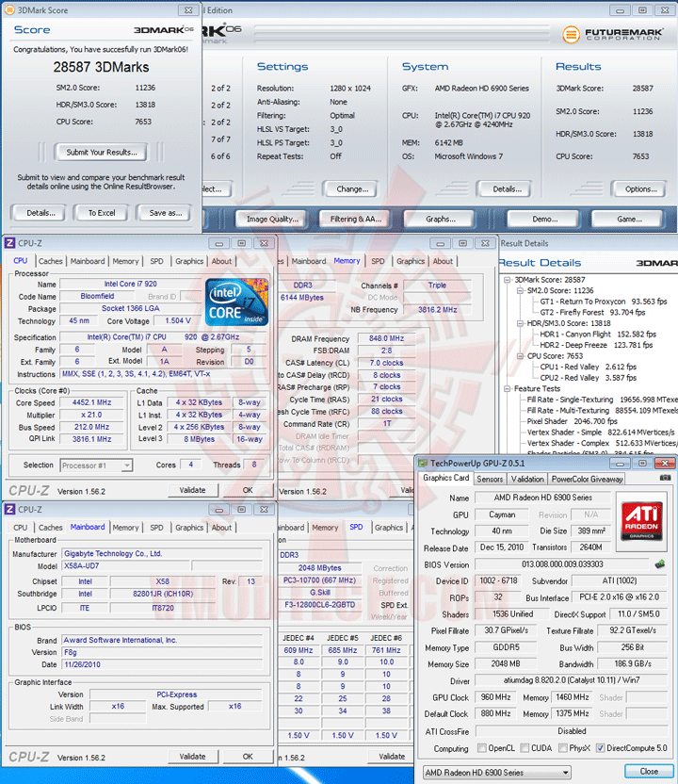This screenshot has width=678, height=784.
Task: Open Validation tab in GPU-Z
Action: (x=527, y=479)
